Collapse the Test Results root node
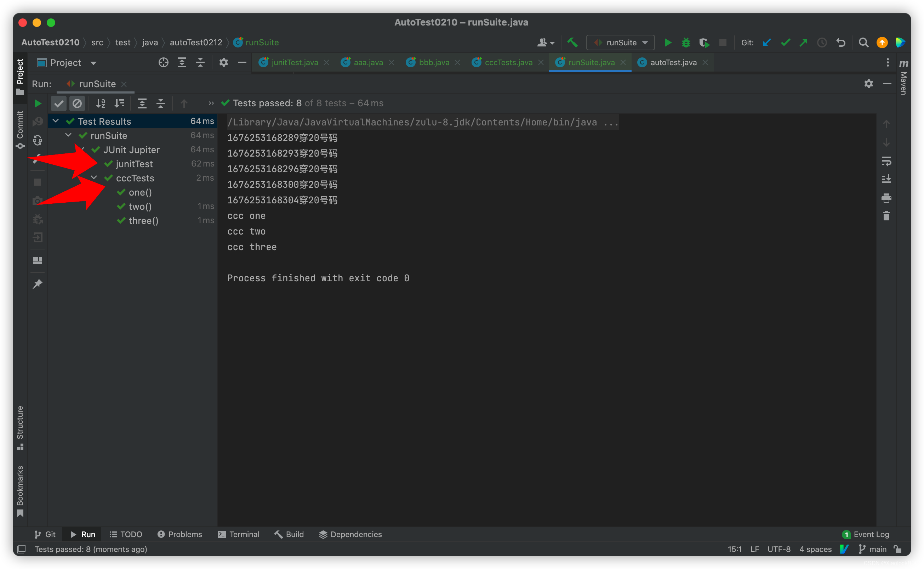Screen dimensions: 924x569 tap(56, 121)
